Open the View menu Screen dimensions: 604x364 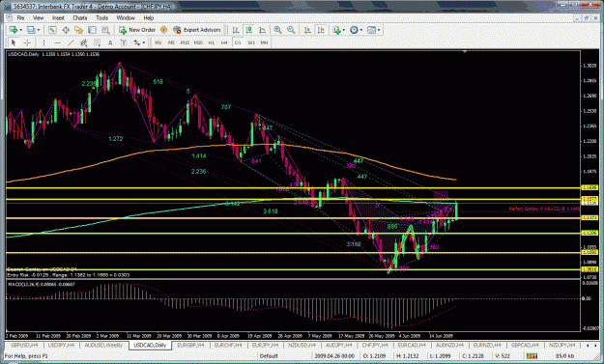point(38,17)
